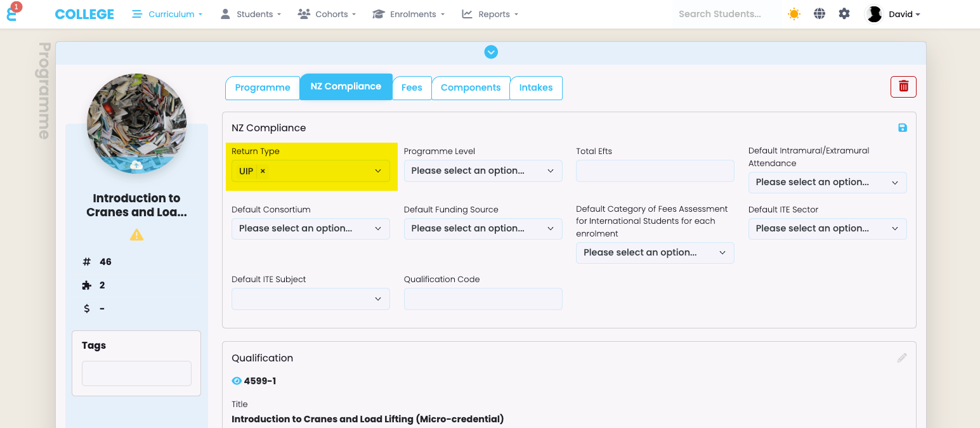The width and height of the screenshot is (980, 428).
Task: Click the Introduction to Cranes programme title
Action: point(136,205)
